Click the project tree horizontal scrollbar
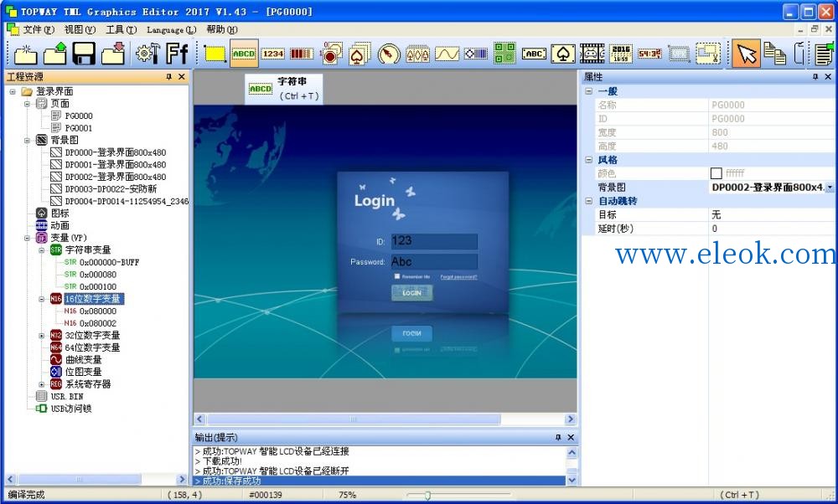 [80, 480]
